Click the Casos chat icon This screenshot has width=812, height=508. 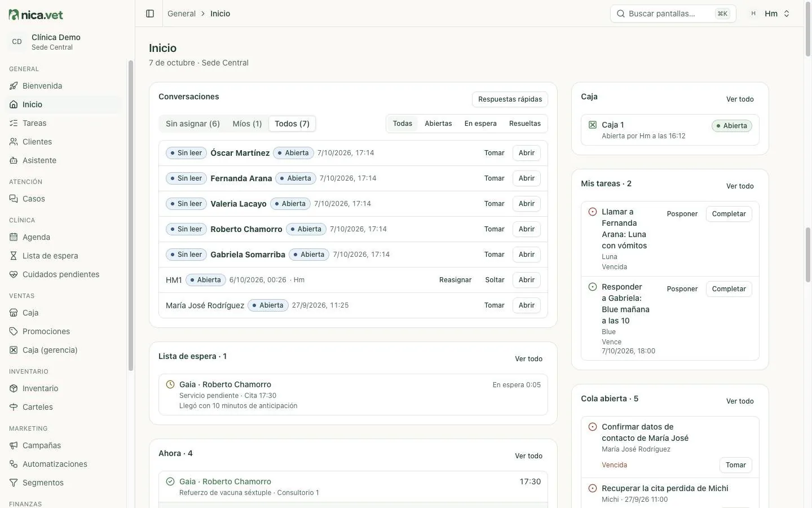point(14,199)
